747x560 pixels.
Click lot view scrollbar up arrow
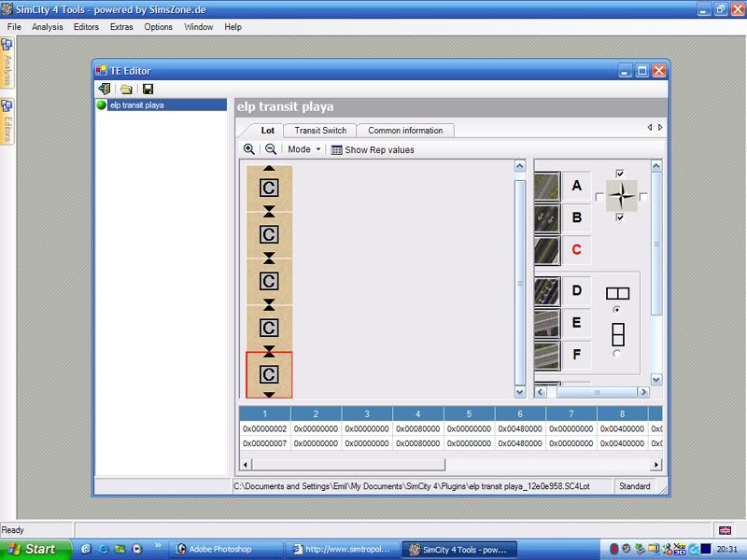click(x=520, y=166)
